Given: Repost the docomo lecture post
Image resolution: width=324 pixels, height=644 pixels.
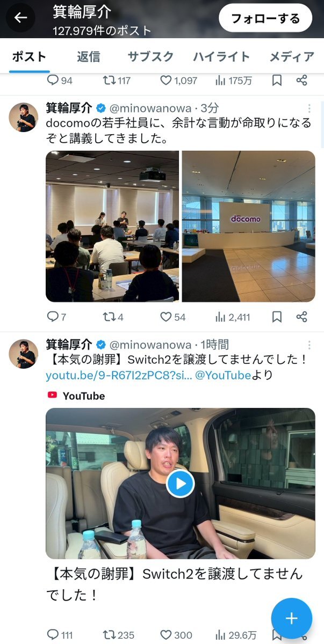Looking at the screenshot, I should 113,317.
